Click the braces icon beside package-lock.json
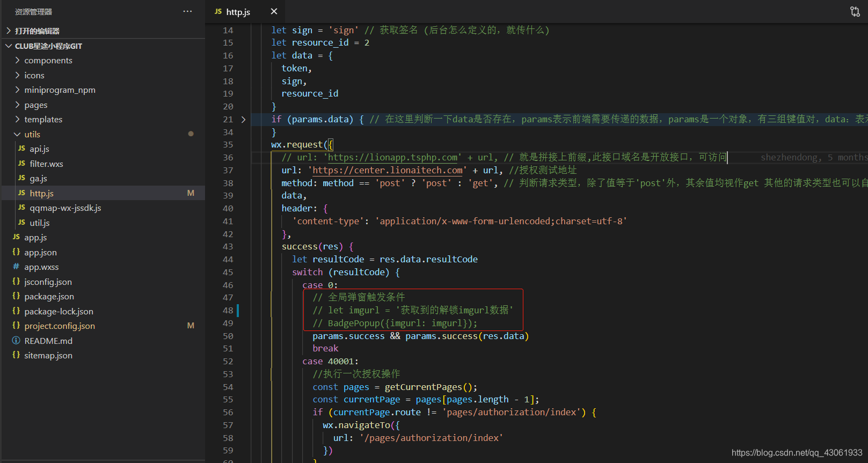Screen dimensions: 868x463 click(x=16, y=311)
